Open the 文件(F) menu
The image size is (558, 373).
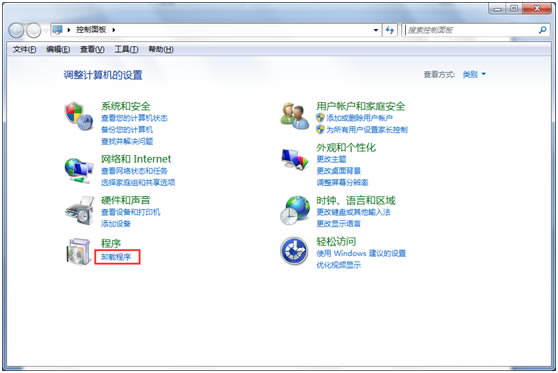pyautogui.click(x=25, y=49)
